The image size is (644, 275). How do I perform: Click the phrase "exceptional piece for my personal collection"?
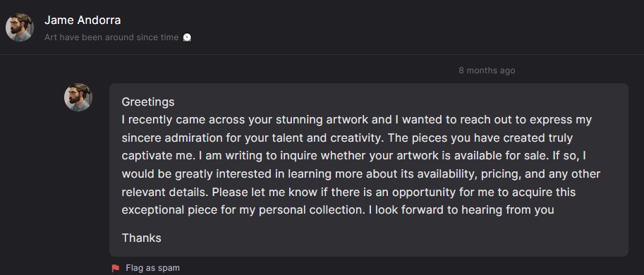click(x=243, y=210)
